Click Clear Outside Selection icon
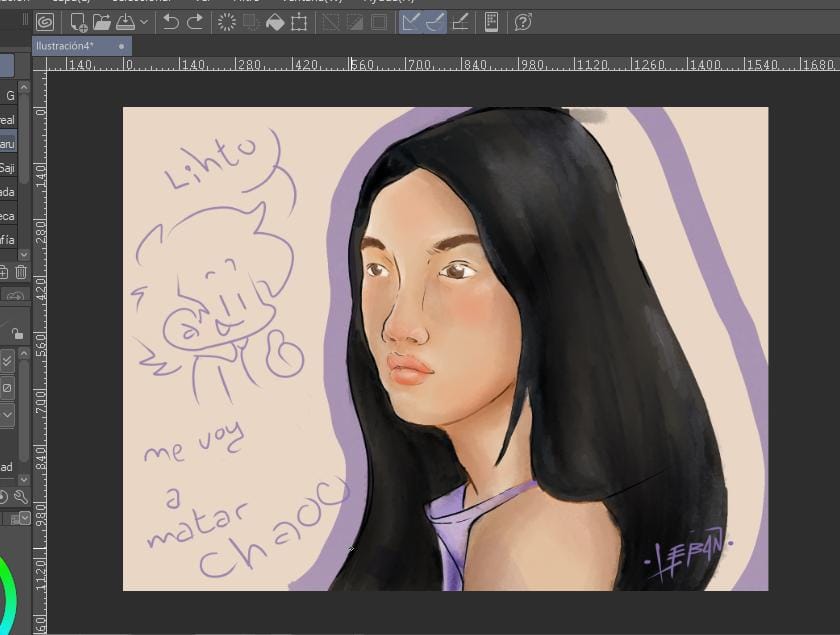This screenshot has height=635, width=840. click(x=250, y=23)
